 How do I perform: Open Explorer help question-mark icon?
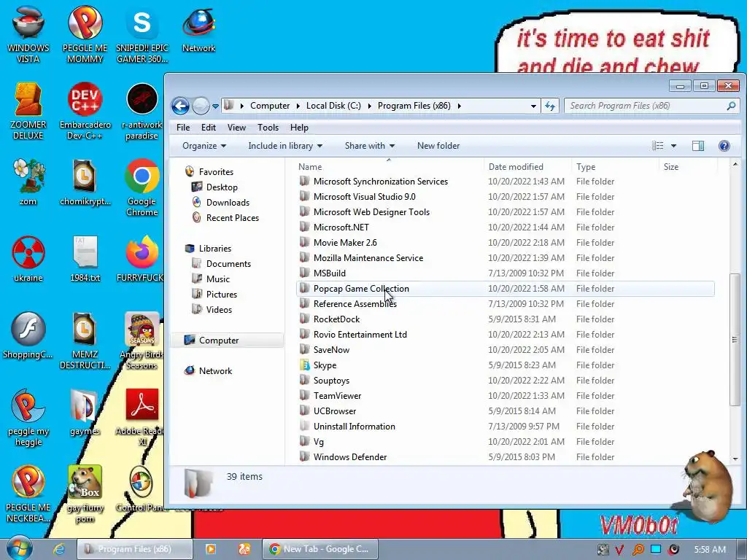[724, 146]
